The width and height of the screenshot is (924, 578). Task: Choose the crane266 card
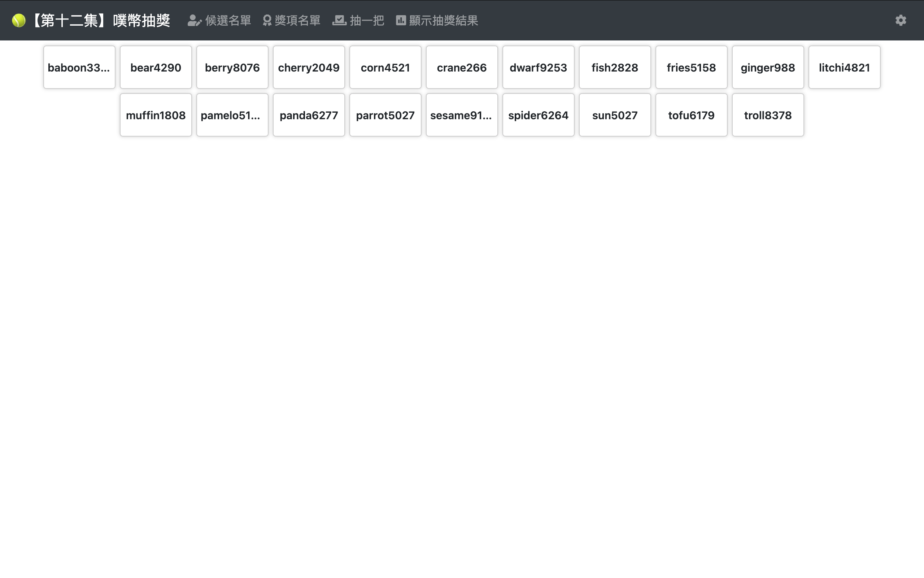[x=462, y=67]
